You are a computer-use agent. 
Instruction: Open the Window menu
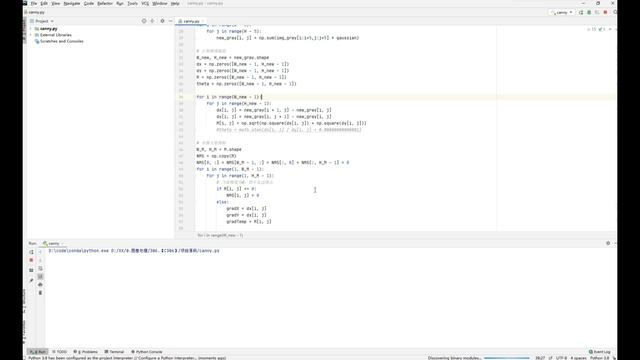pyautogui.click(x=160, y=3)
